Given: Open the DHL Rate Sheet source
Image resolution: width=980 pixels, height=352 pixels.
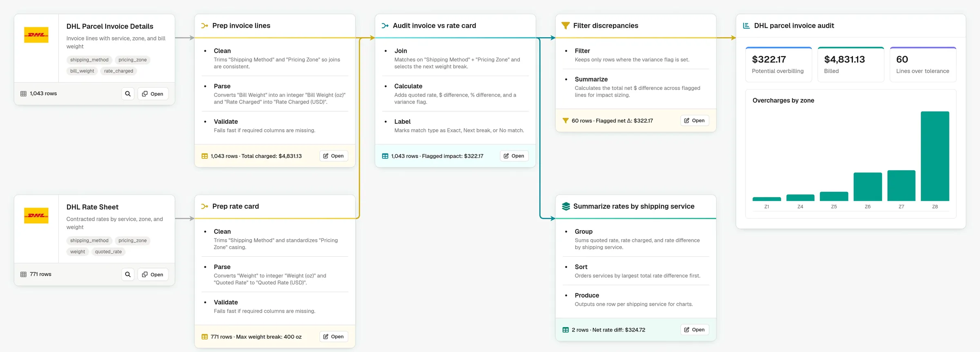Looking at the screenshot, I should click(153, 274).
